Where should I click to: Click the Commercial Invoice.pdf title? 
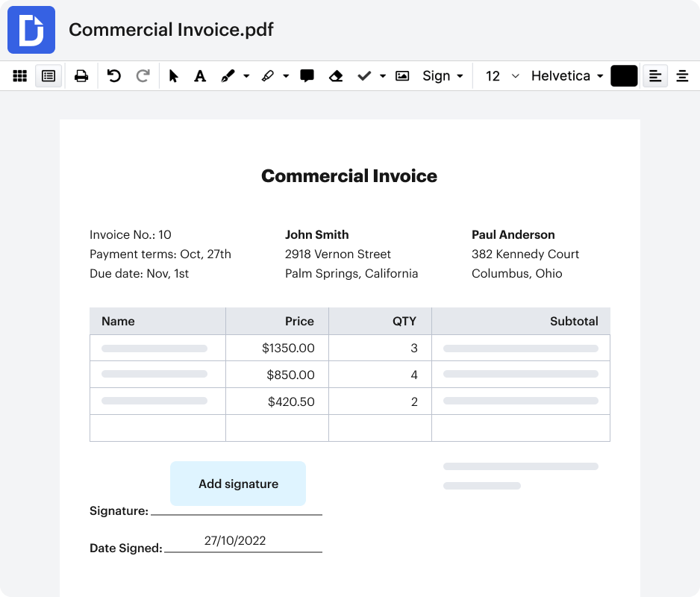(x=170, y=29)
